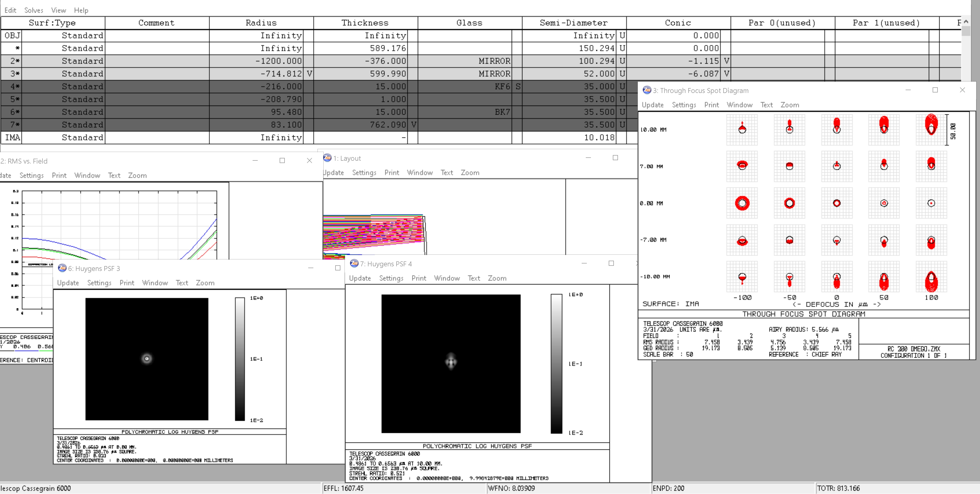Select the Radius cell of surface 2 (-1200.000)
Viewport: 980px width, 494px height.
pyautogui.click(x=261, y=61)
